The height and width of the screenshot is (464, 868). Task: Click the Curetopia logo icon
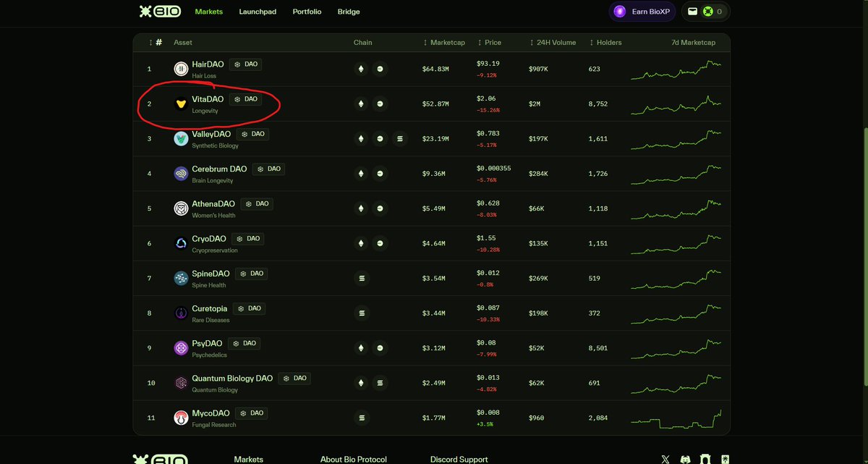pyautogui.click(x=181, y=313)
